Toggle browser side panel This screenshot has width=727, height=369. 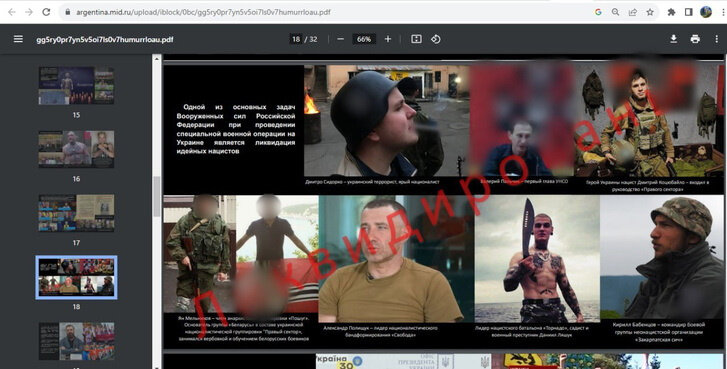(689, 13)
